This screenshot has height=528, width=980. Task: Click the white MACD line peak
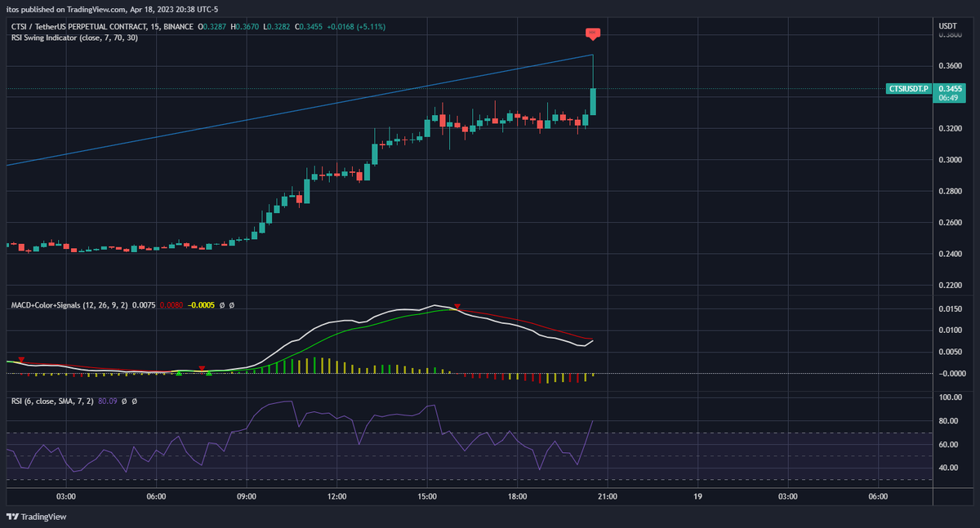pyautogui.click(x=435, y=305)
